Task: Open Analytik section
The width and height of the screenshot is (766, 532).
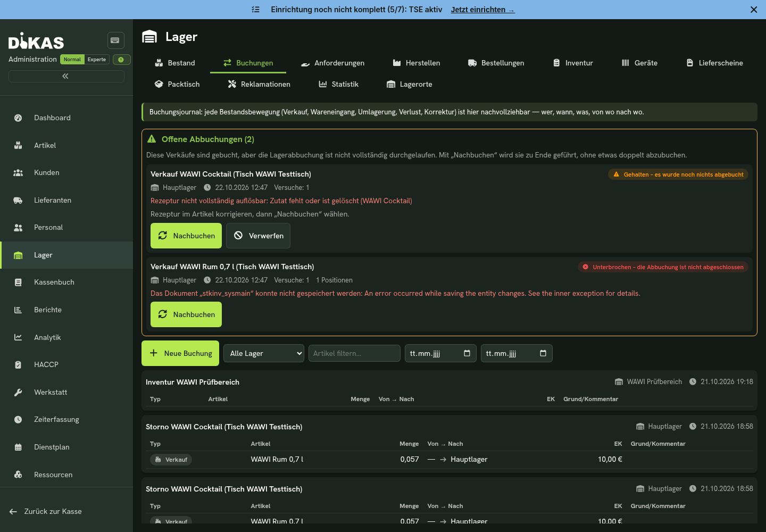Action: click(x=66, y=337)
